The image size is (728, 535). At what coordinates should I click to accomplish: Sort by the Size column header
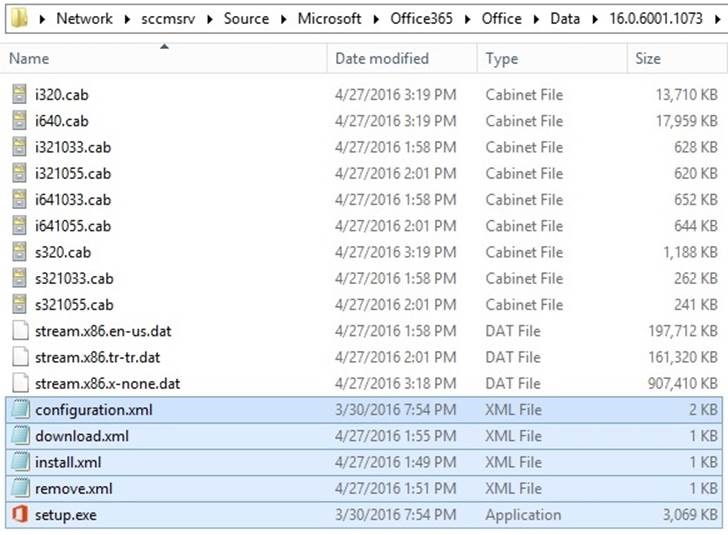(676, 59)
